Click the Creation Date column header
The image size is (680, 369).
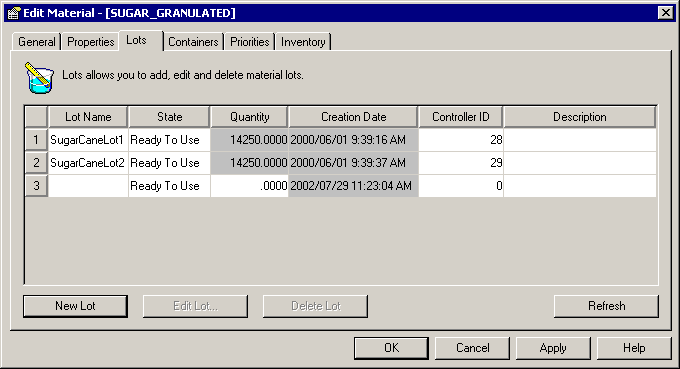click(353, 117)
